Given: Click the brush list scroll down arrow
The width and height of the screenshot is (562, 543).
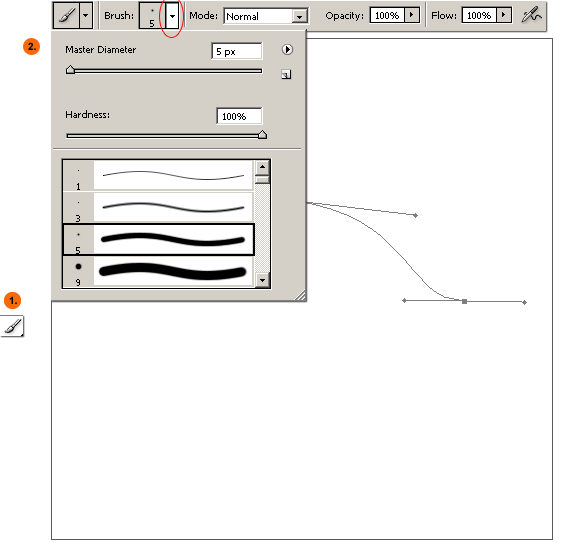Looking at the screenshot, I should [x=262, y=281].
